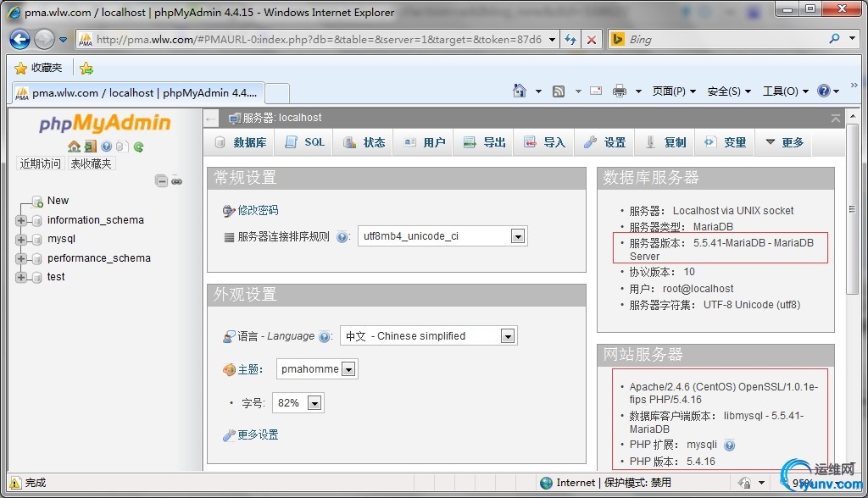
Task: Click the RSS feeds icon in command bar
Action: (559, 91)
